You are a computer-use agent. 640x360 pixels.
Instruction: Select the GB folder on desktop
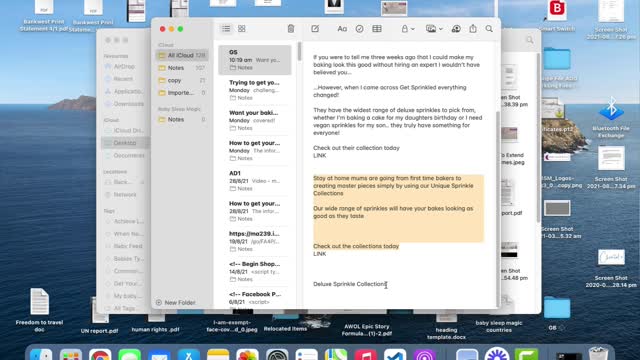click(x=557, y=313)
